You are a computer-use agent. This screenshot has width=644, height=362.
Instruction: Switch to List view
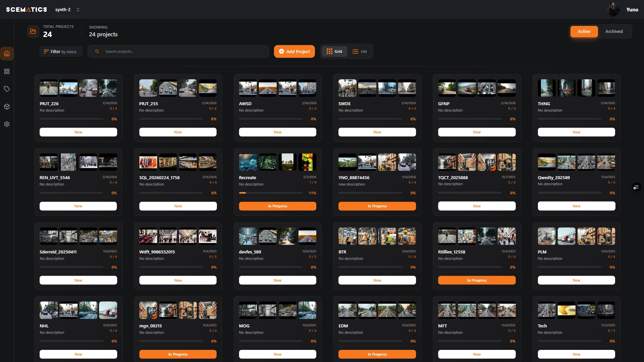click(x=360, y=51)
